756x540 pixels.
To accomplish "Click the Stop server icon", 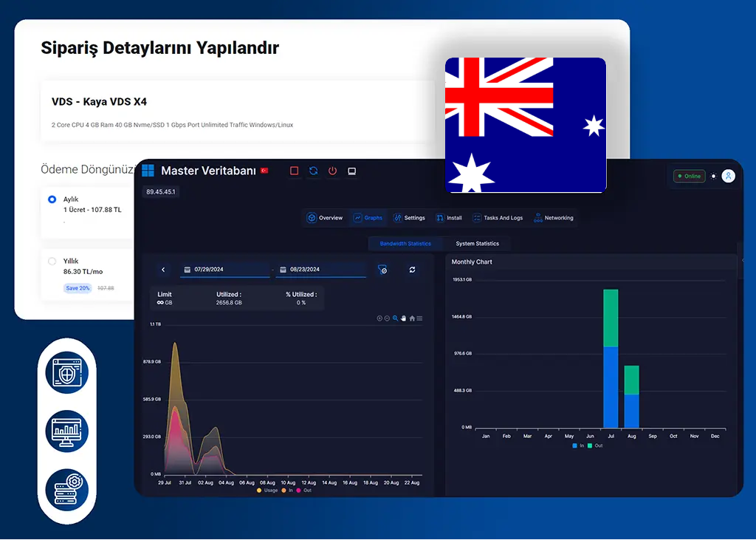I will [294, 171].
